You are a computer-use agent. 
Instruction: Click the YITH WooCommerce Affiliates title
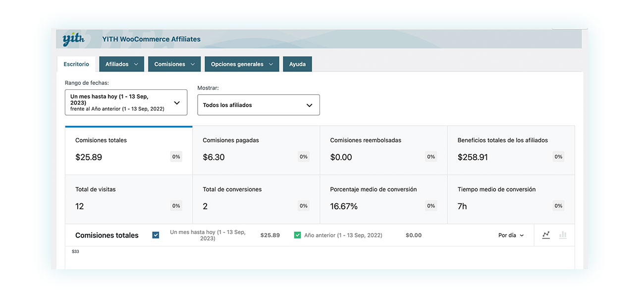coord(152,39)
